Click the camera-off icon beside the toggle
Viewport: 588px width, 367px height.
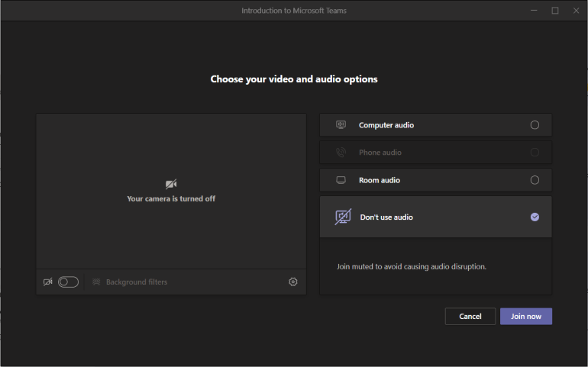(47, 282)
